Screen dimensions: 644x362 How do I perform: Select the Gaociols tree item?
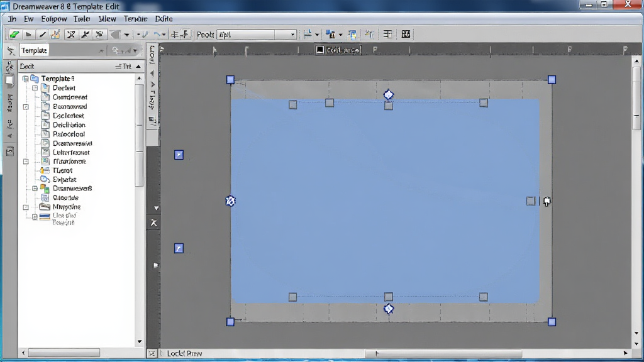pyautogui.click(x=65, y=198)
